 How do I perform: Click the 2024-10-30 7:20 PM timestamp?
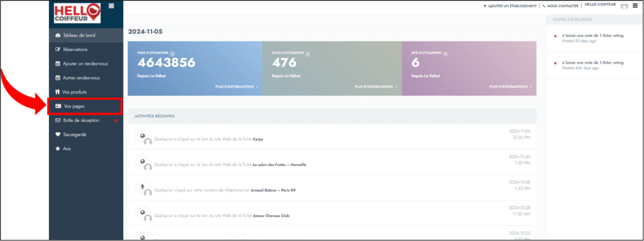[x=519, y=160]
